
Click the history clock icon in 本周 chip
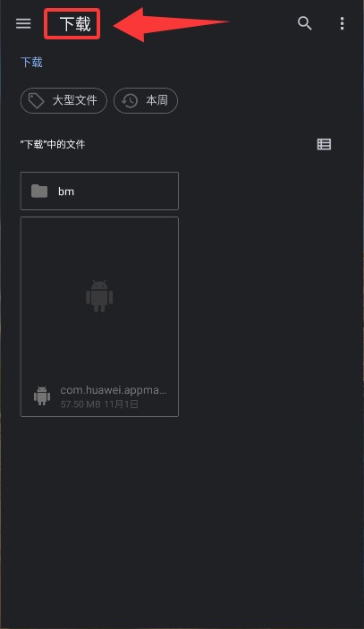pos(130,101)
